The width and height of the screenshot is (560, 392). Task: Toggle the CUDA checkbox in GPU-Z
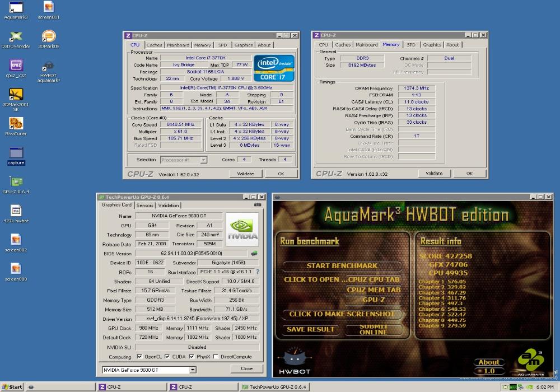pyautogui.click(x=167, y=356)
